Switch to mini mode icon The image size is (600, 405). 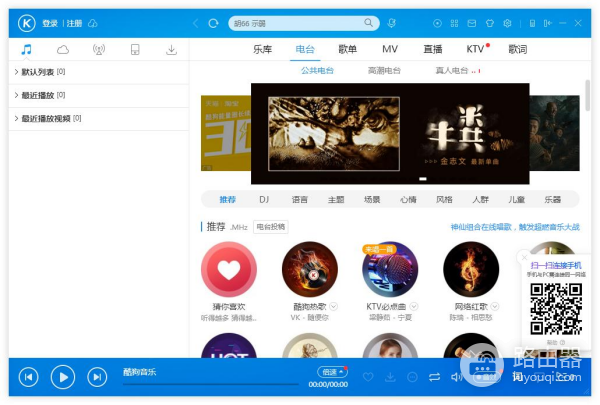[x=548, y=23]
